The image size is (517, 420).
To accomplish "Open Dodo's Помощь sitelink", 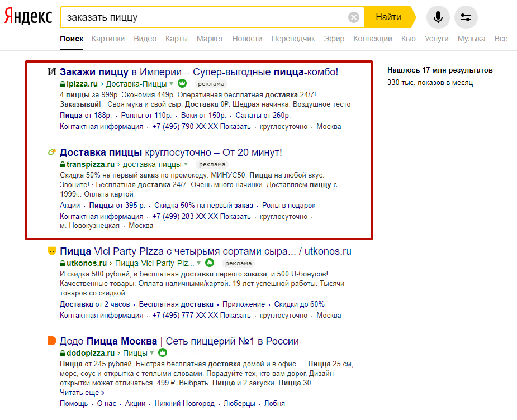I will (x=74, y=404).
